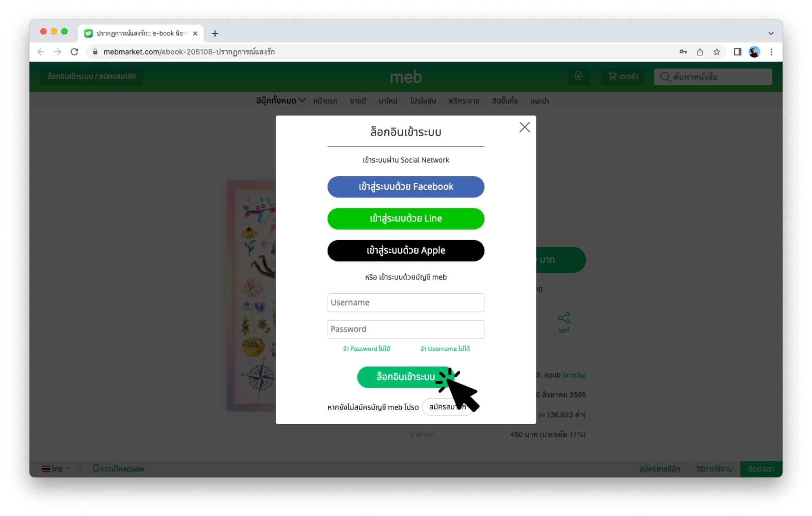812x516 pixels.
Task: Click the forgot Password link
Action: click(x=366, y=349)
